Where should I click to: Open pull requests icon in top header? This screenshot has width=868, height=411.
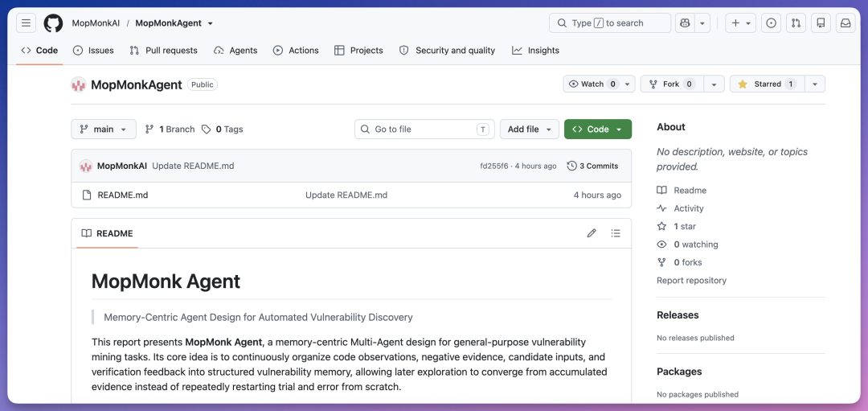796,23
